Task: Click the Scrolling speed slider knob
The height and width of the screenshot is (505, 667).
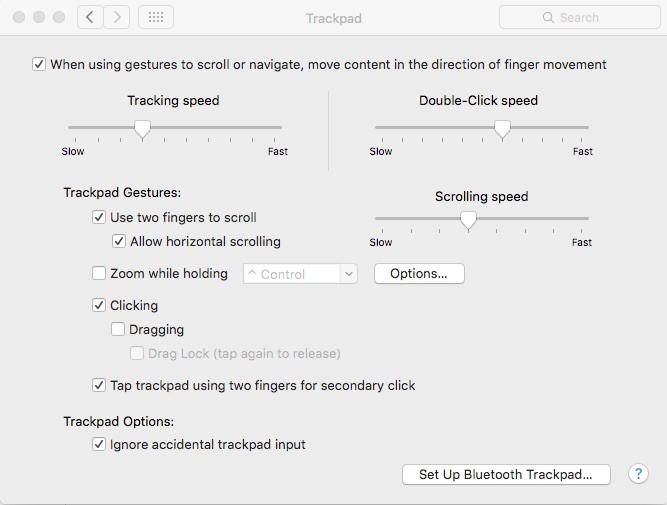Action: pos(467,219)
